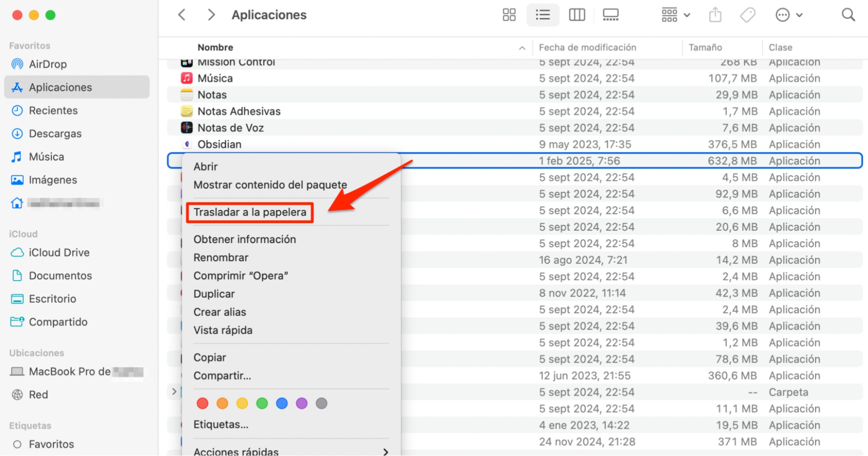This screenshot has height=456, width=868.
Task: Select the Música app row
Action: (x=515, y=79)
